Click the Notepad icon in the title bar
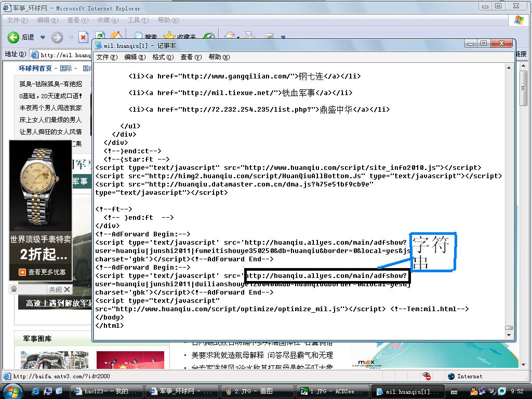This screenshot has height=399, width=532. coord(98,46)
